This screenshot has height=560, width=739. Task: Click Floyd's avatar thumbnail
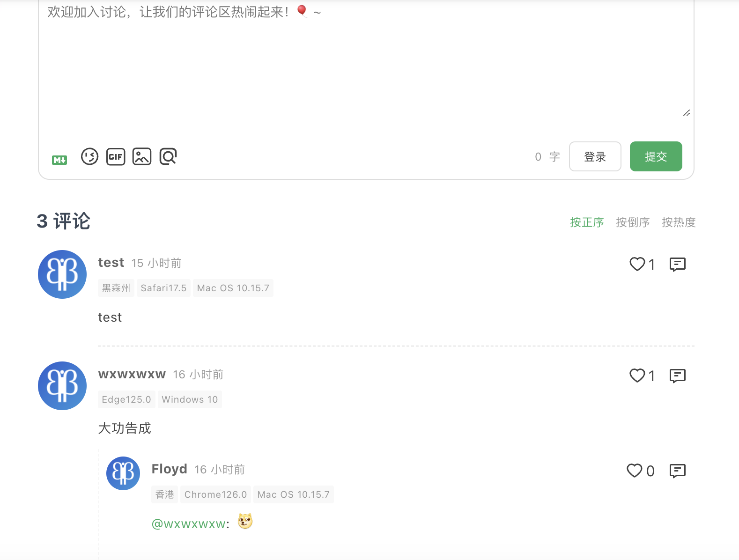click(123, 473)
